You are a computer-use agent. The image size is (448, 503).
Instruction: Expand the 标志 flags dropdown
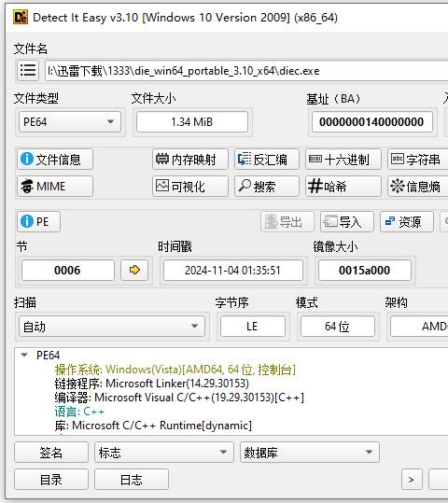pos(164,452)
